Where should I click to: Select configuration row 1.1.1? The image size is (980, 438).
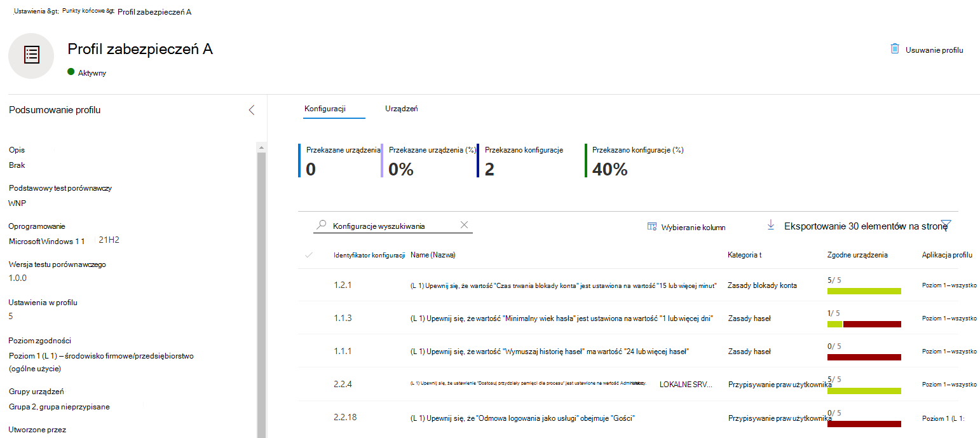(x=628, y=351)
